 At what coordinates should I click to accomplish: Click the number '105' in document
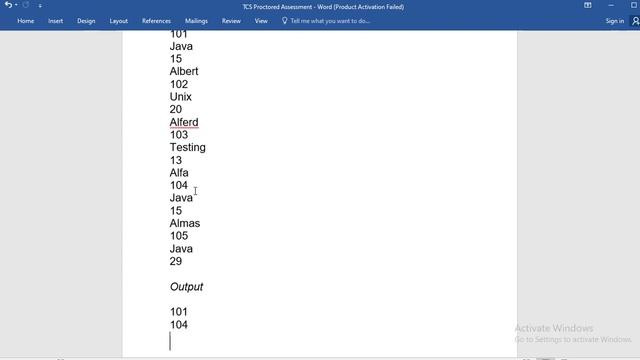(x=179, y=236)
